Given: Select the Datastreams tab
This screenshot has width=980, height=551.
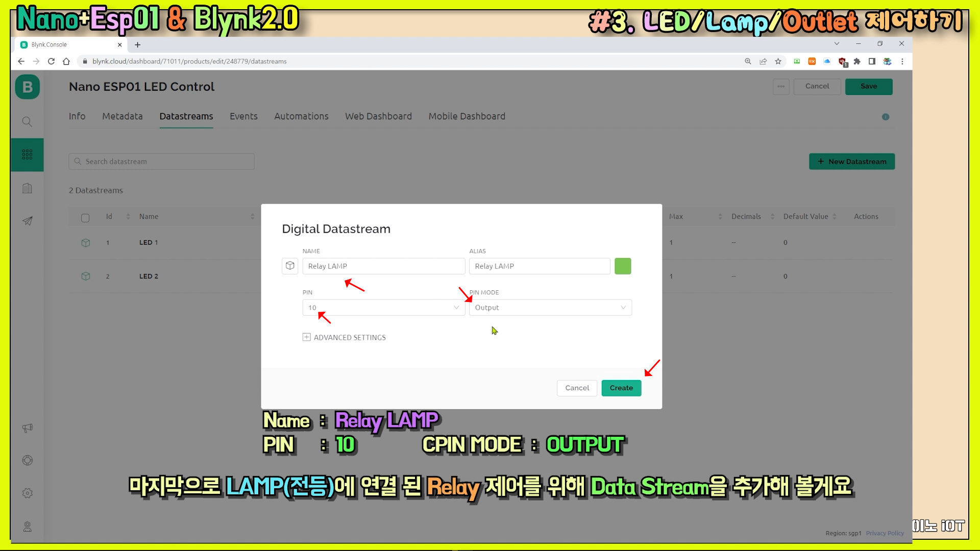Looking at the screenshot, I should (x=186, y=116).
